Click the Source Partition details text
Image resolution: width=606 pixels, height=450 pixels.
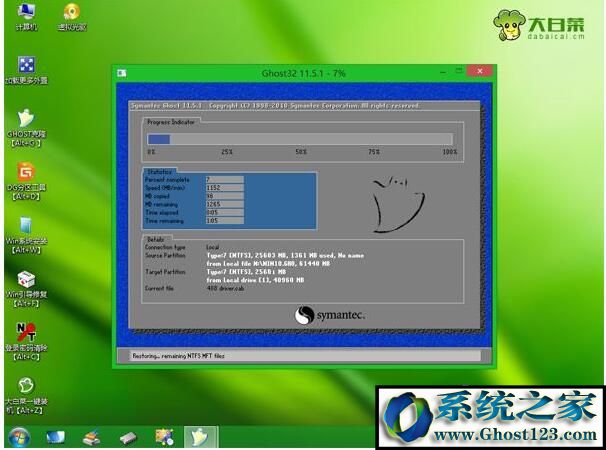tap(285, 259)
